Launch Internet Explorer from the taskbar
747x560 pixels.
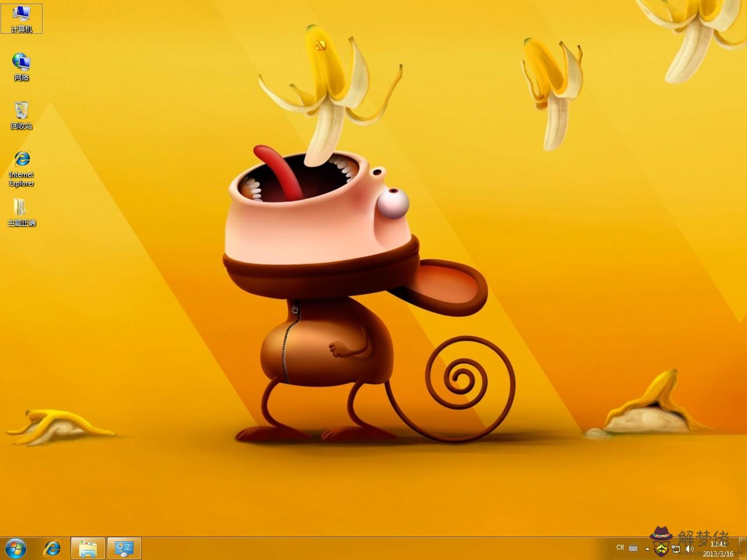pyautogui.click(x=53, y=548)
